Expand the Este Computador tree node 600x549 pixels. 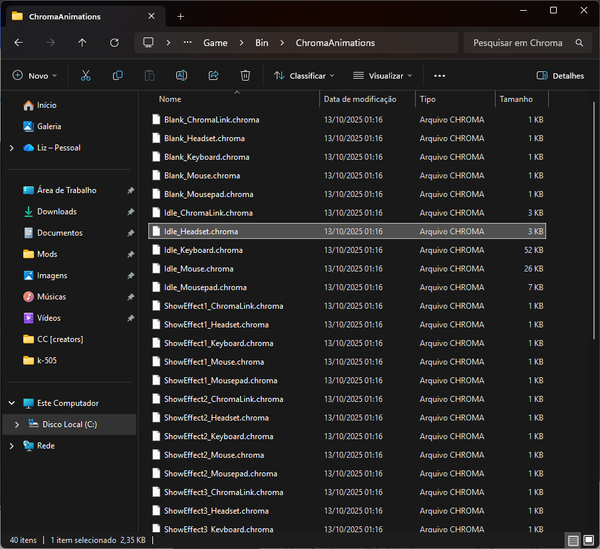coord(11,403)
